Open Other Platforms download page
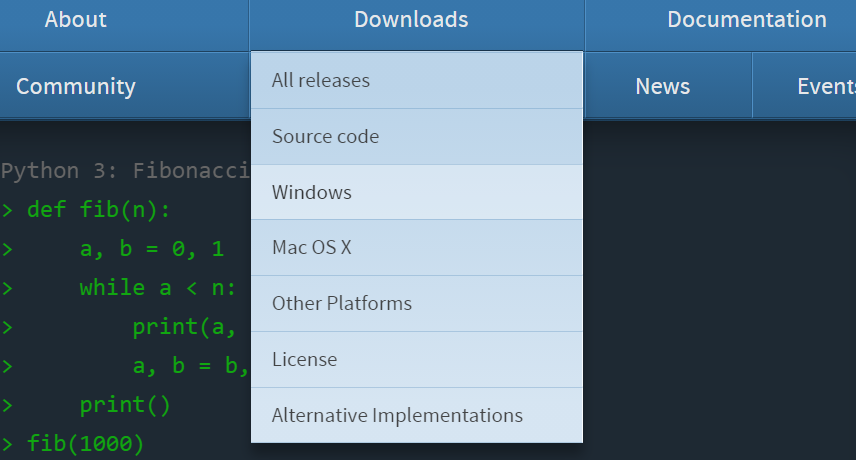 pos(417,303)
